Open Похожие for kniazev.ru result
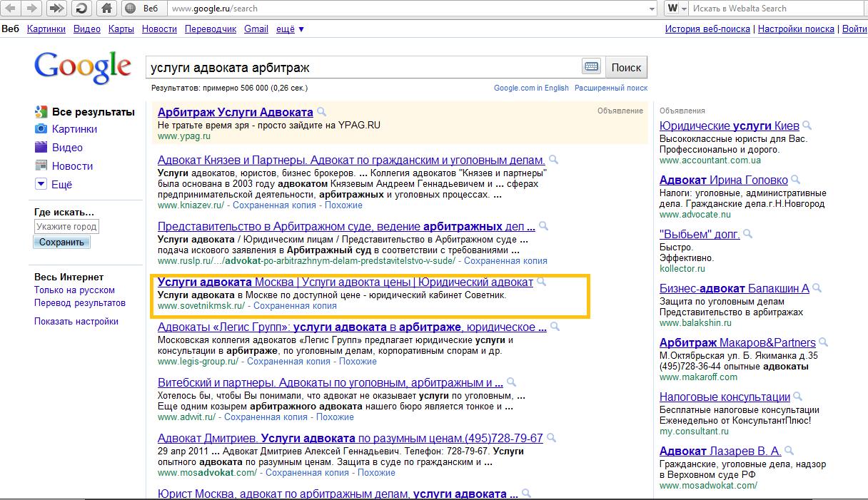Image resolution: width=868 pixels, height=500 pixels. pyautogui.click(x=343, y=205)
